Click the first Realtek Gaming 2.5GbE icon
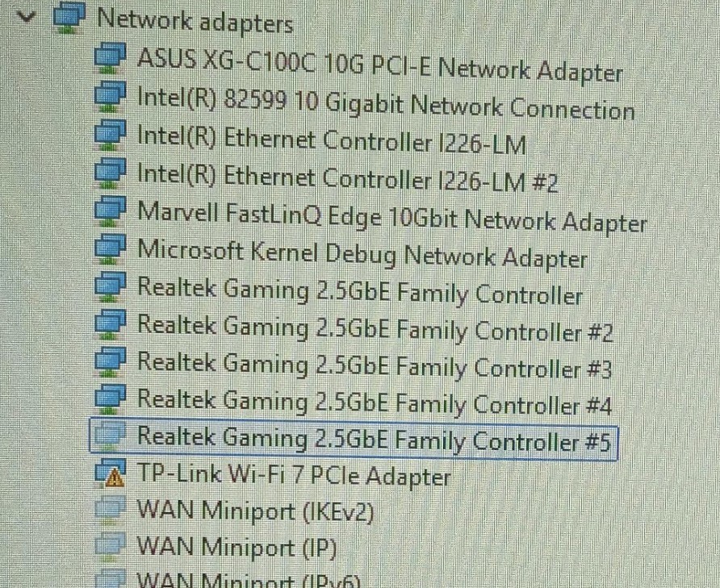The height and width of the screenshot is (588, 720). [110, 286]
